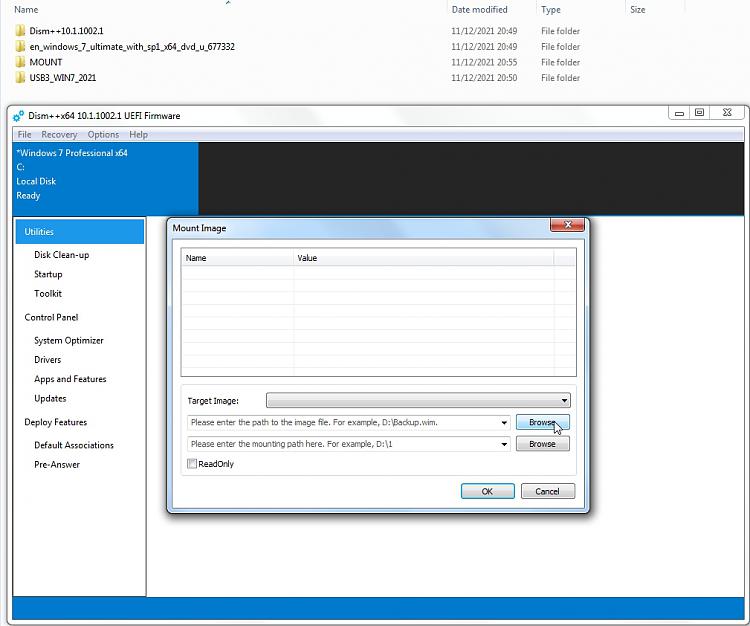Click Cancel in Mount Image dialog
Viewport: 750px width, 626px height.
point(548,491)
